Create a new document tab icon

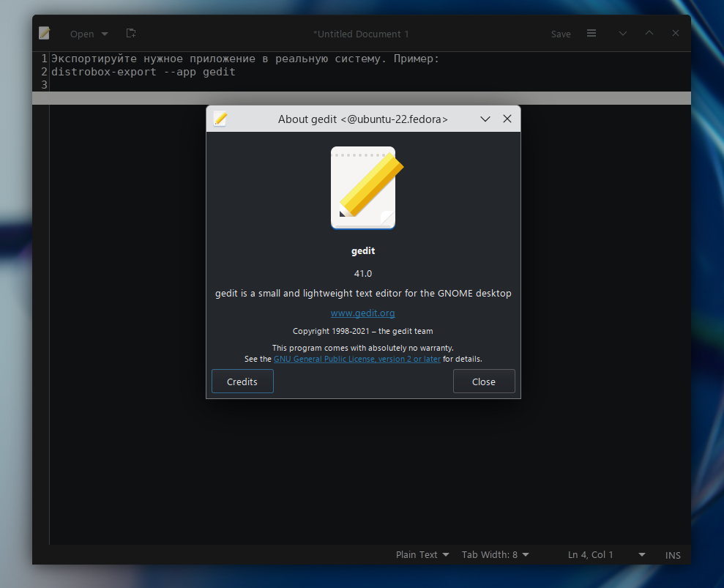(131, 33)
